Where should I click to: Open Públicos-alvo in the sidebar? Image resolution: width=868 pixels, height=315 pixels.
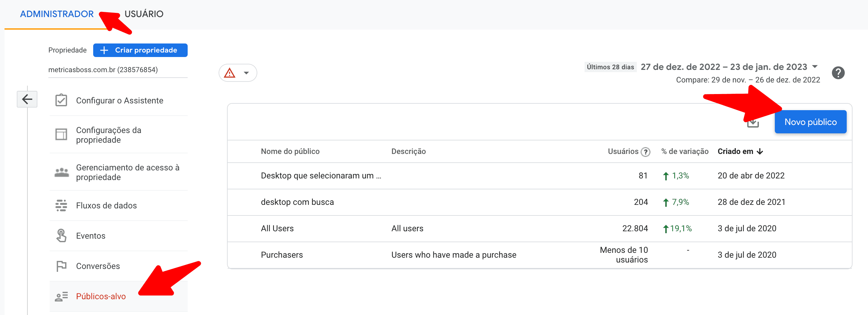101,296
